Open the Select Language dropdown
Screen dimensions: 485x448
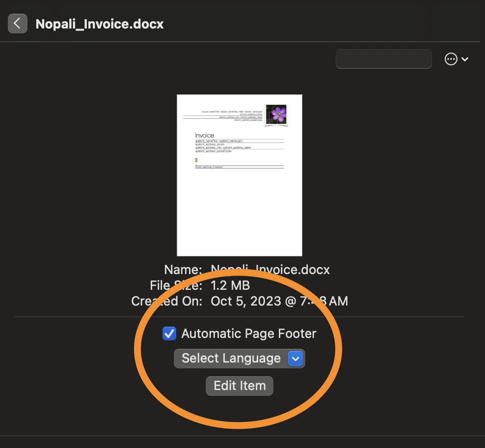click(240, 359)
